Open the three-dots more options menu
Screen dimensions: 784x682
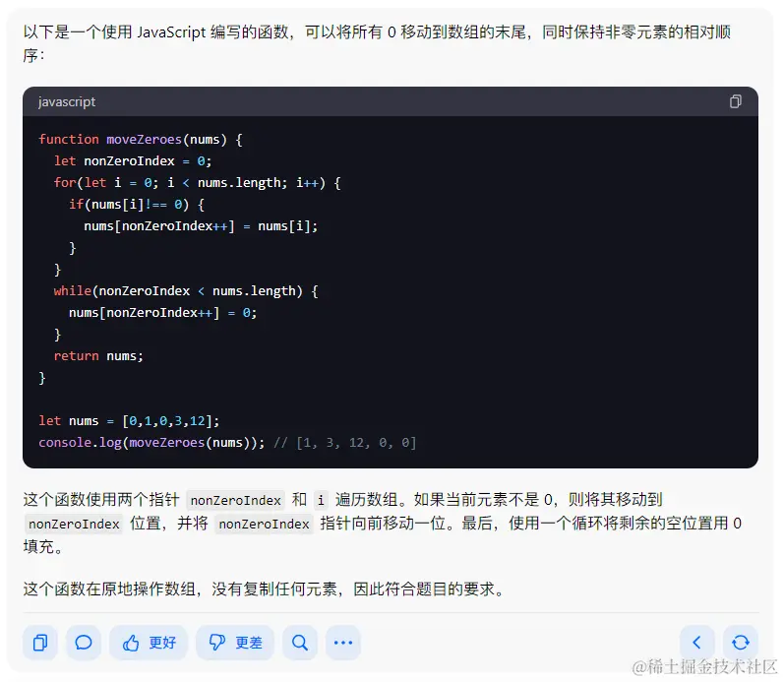click(x=343, y=642)
